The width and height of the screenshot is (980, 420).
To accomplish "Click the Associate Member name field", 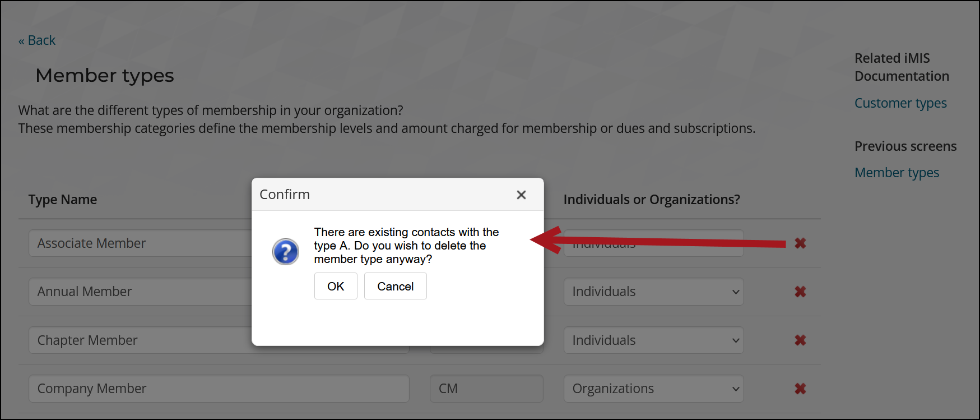I will [140, 243].
